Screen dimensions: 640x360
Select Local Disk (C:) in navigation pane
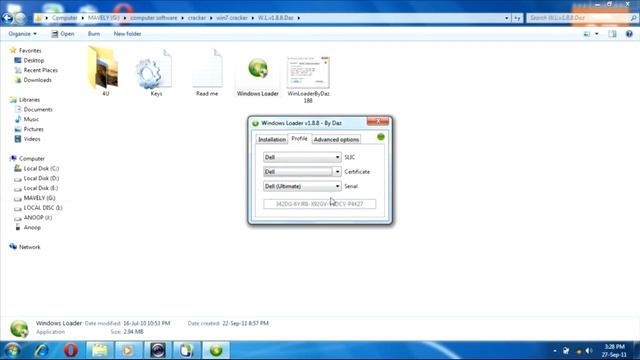coord(41,168)
